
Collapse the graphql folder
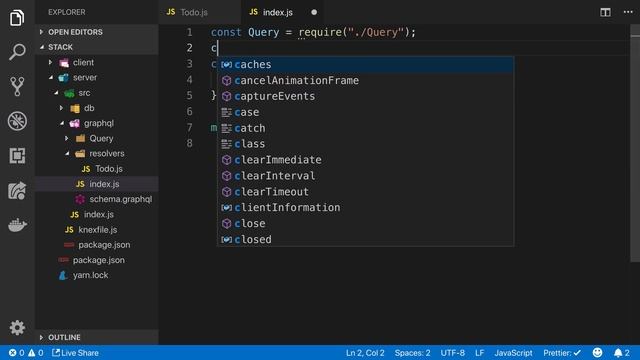click(x=97, y=123)
